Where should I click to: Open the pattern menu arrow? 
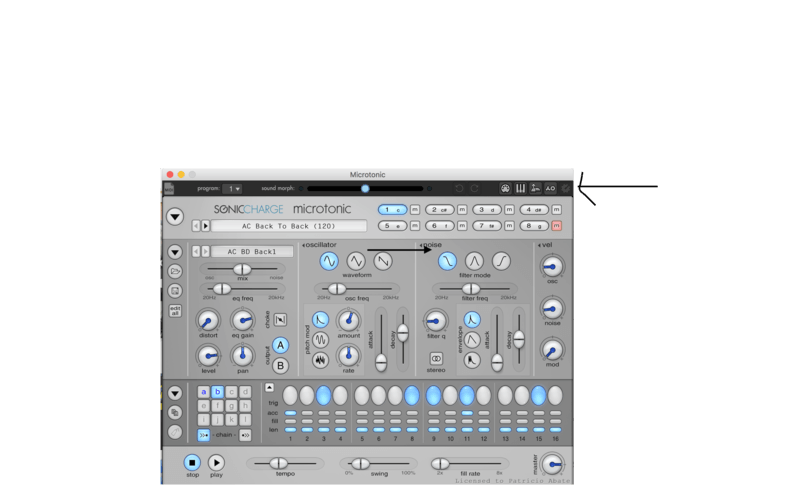click(175, 393)
